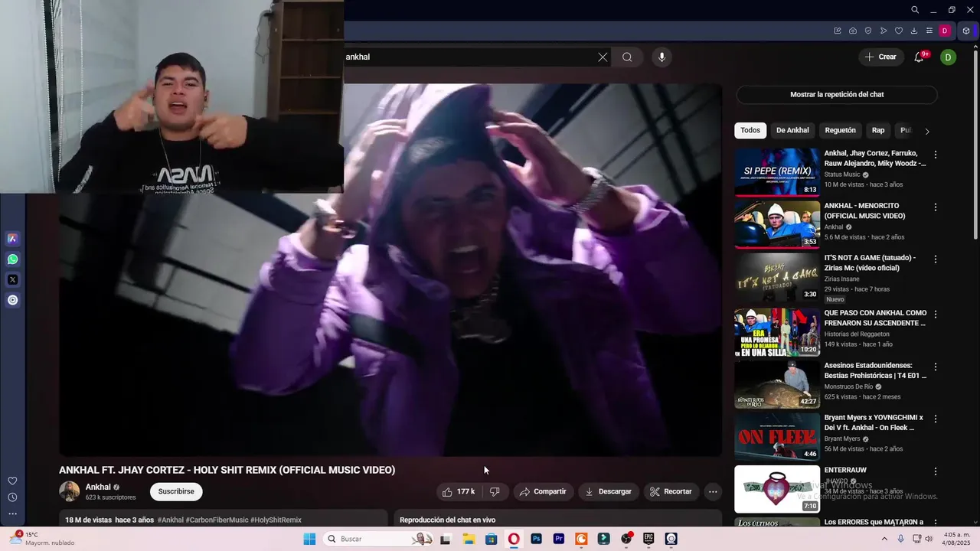Click the Ankhal channel avatar
This screenshot has height=551, width=980.
70,491
